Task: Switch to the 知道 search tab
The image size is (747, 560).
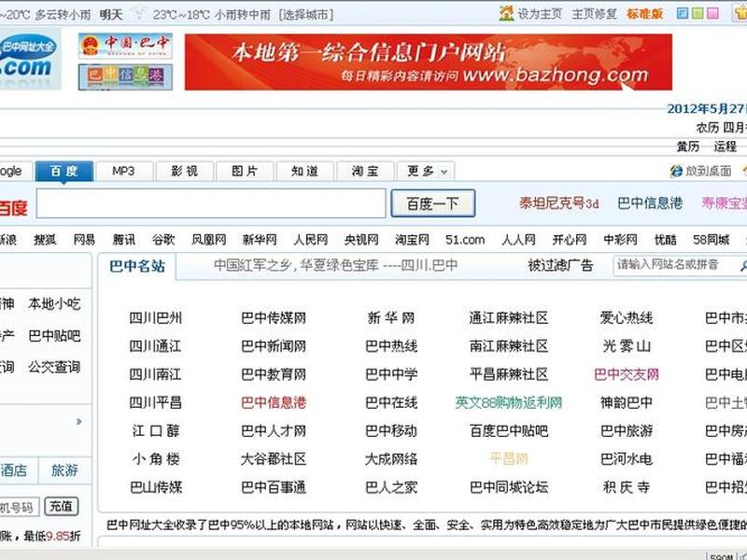Action: [x=305, y=171]
